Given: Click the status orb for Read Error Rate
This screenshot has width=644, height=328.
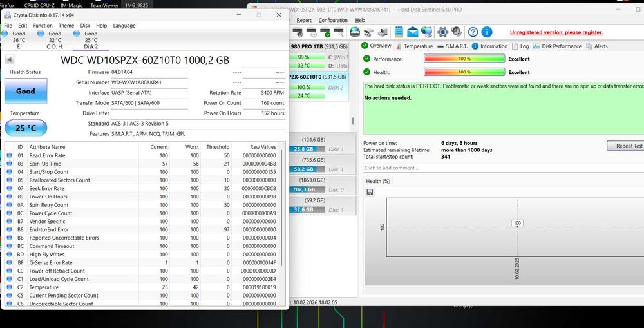Looking at the screenshot, I should click(x=10, y=155).
